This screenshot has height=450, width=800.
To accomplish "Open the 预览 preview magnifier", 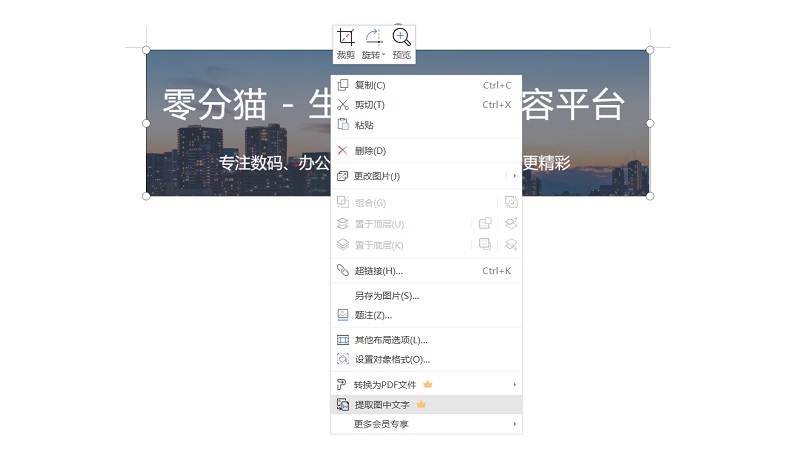I will (x=402, y=44).
